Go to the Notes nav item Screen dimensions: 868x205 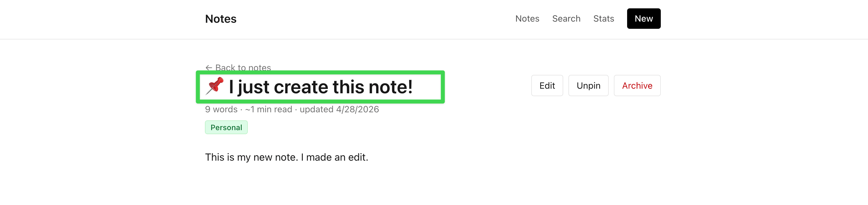point(527,18)
